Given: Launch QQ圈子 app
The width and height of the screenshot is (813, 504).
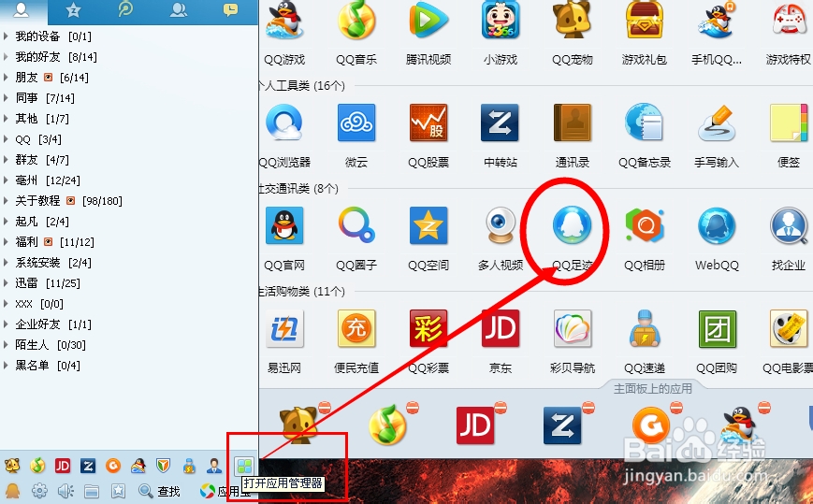Looking at the screenshot, I should (356, 225).
